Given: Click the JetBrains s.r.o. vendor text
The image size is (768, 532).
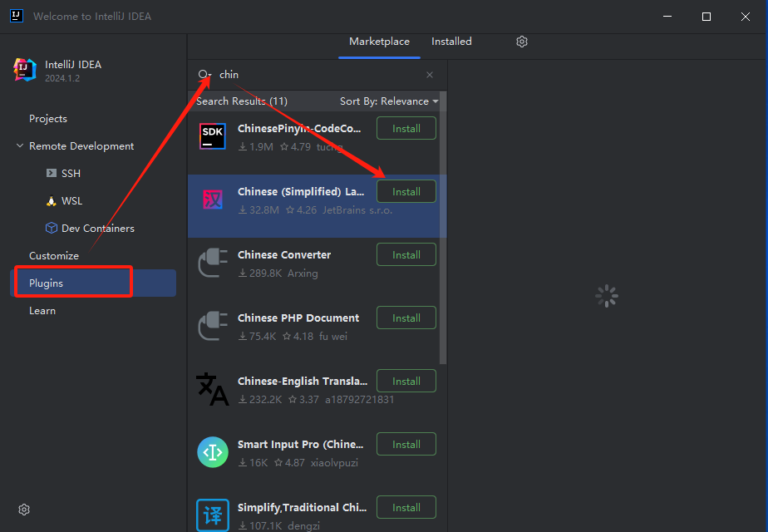Looking at the screenshot, I should pos(357,210).
